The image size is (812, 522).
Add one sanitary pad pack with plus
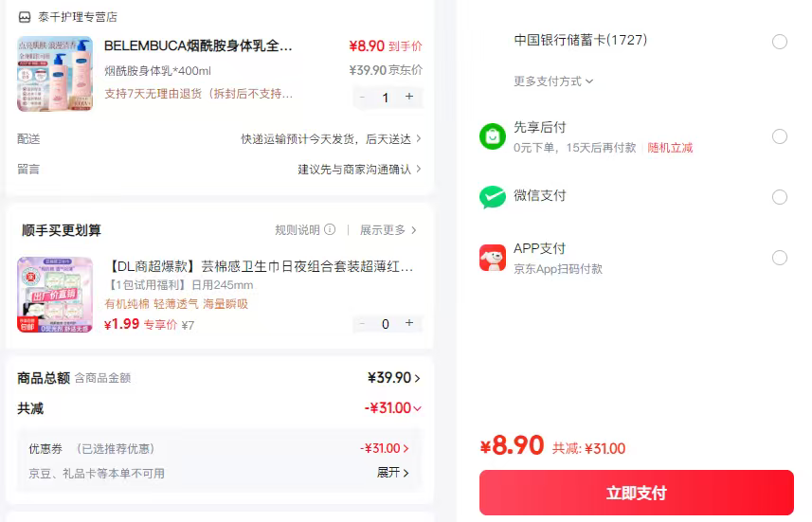point(409,323)
